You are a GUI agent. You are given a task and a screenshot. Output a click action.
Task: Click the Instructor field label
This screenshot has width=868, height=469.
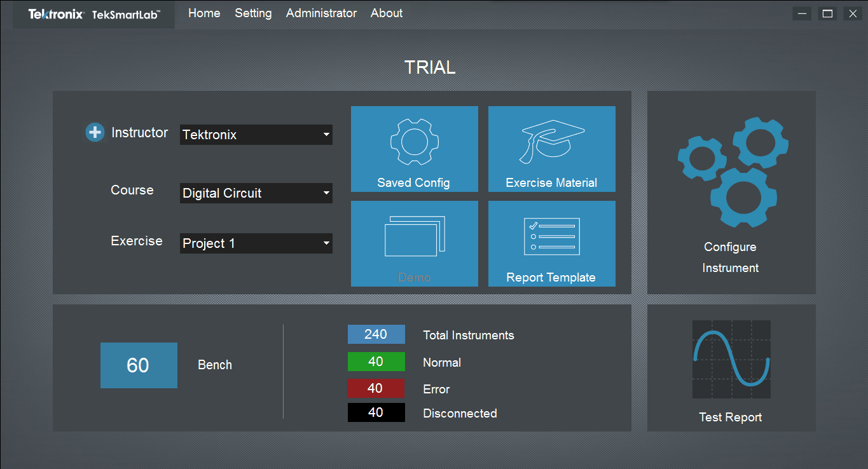(140, 133)
